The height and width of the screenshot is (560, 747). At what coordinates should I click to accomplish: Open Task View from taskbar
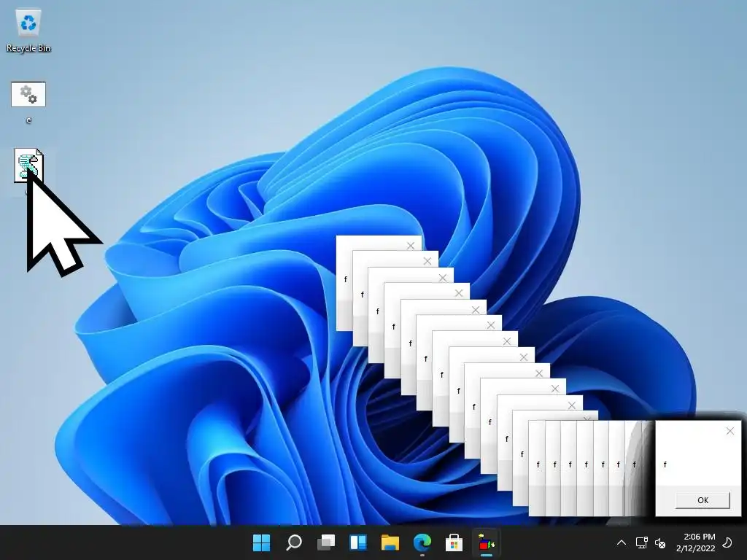tap(326, 542)
